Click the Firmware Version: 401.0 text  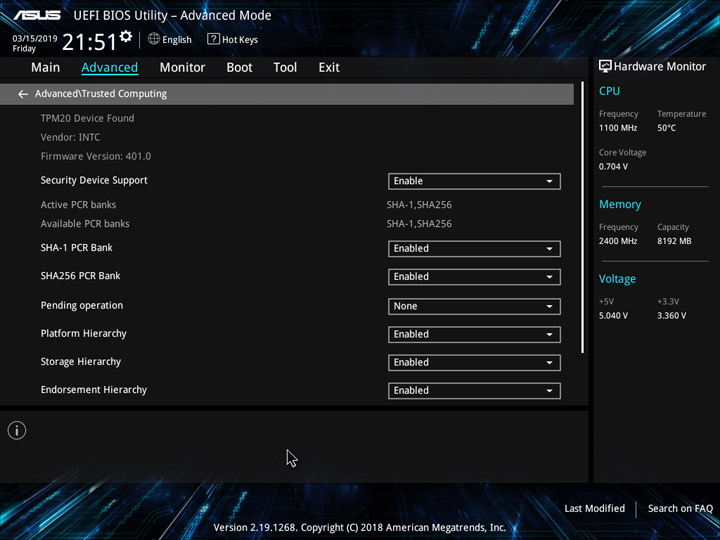96,156
